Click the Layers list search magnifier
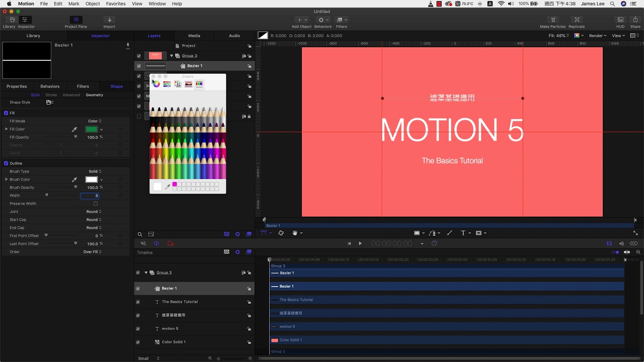The height and width of the screenshot is (362, 644). [x=140, y=234]
